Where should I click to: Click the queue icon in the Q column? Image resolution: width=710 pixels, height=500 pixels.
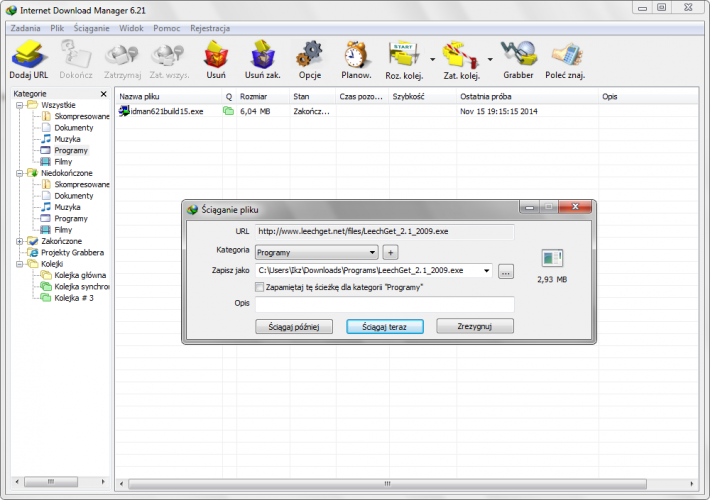pyautogui.click(x=228, y=111)
